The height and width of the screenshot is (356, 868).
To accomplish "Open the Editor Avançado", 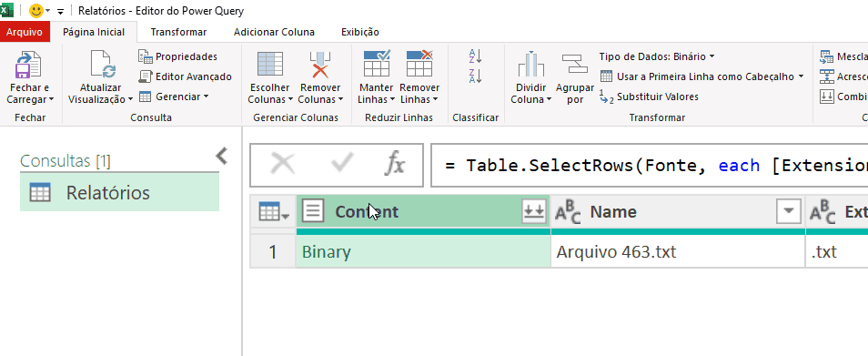I will (x=185, y=76).
